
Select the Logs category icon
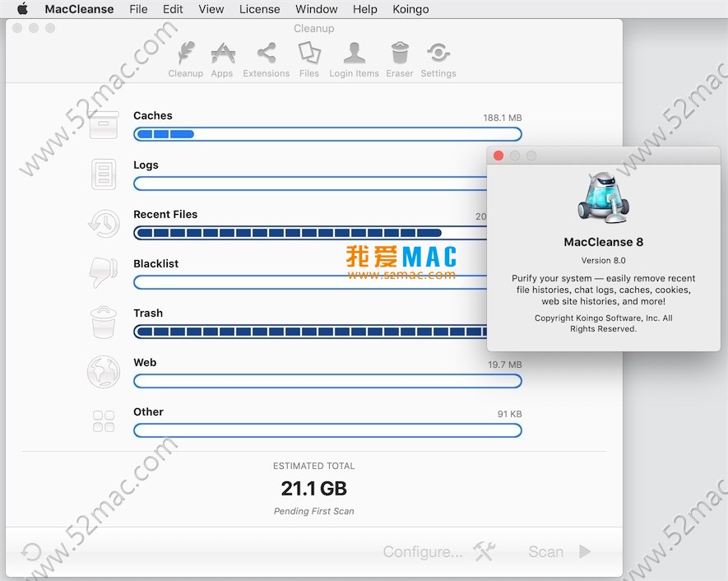pyautogui.click(x=104, y=174)
